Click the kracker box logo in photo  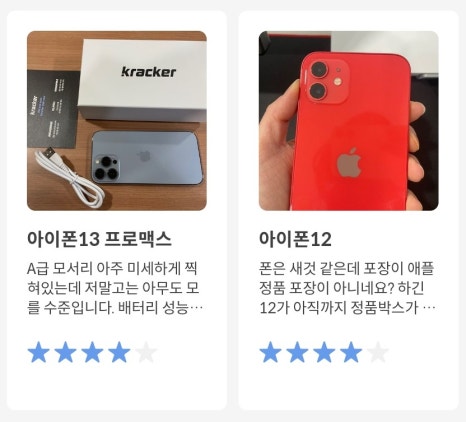pyautogui.click(x=149, y=72)
